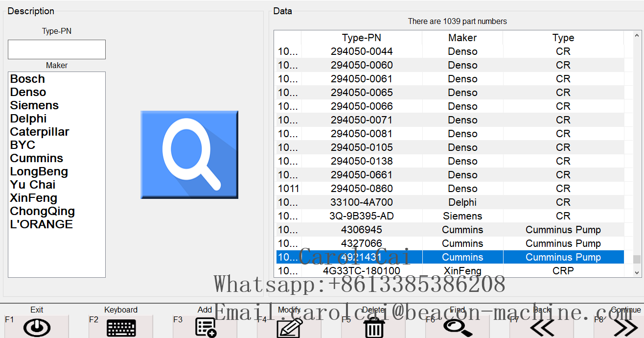This screenshot has width=644, height=338.
Task: Open the on-screen Keyboard icon
Action: coord(121,328)
